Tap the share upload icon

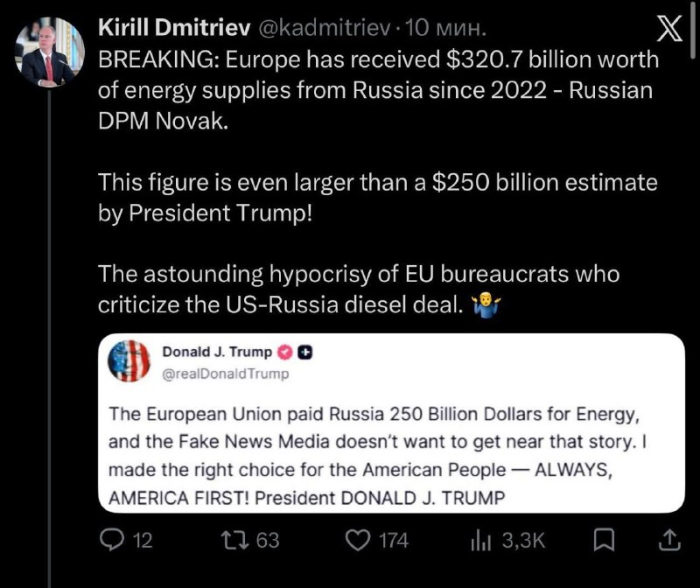pyautogui.click(x=669, y=540)
